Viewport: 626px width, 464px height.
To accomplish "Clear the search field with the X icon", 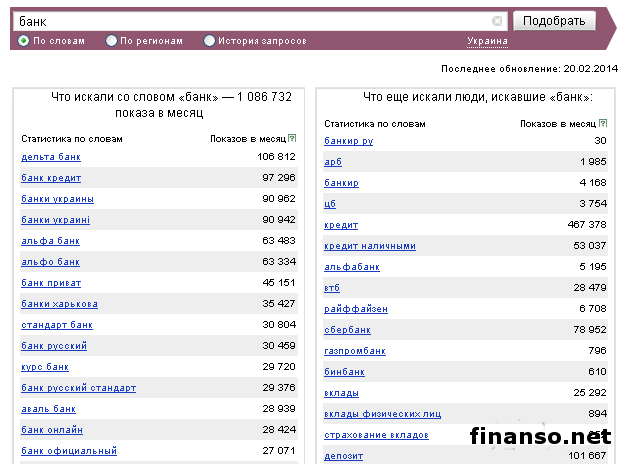I will point(497,21).
